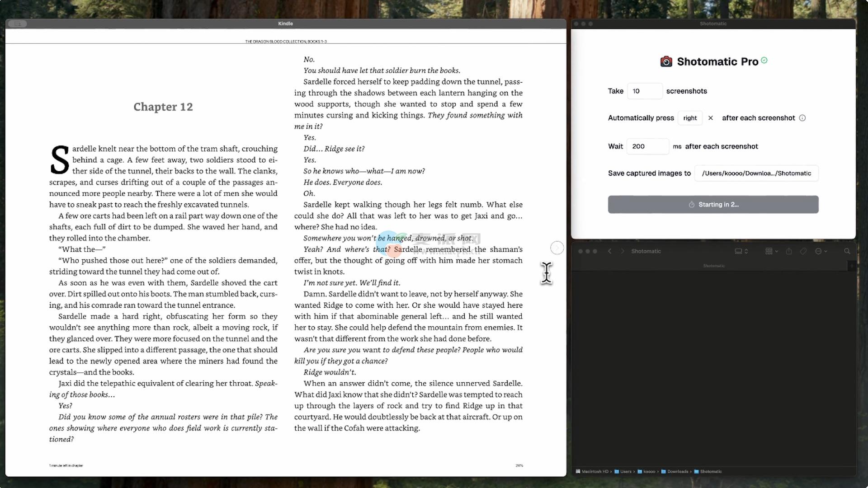The image size is (868, 488).
Task: Go back in Finder Shotomatic window
Action: [x=609, y=251]
